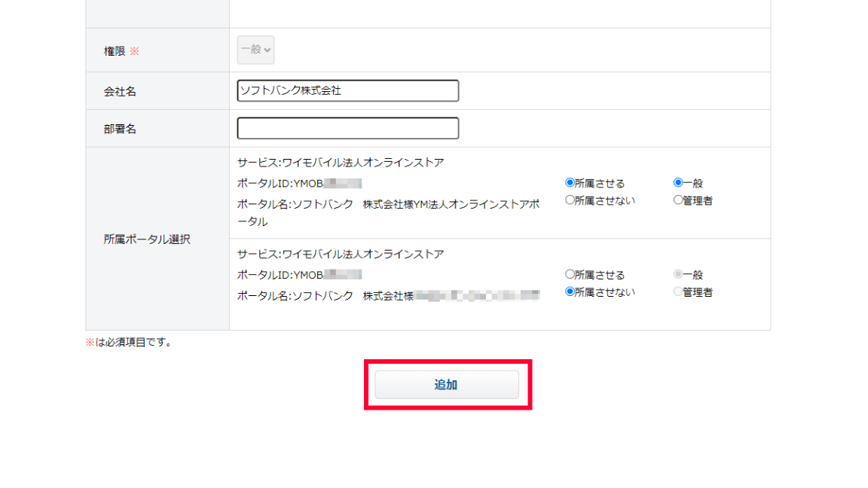Screen dimensions: 868x488
Task: Choose greyed-out 管理者 role for second portal
Action: pos(678,292)
